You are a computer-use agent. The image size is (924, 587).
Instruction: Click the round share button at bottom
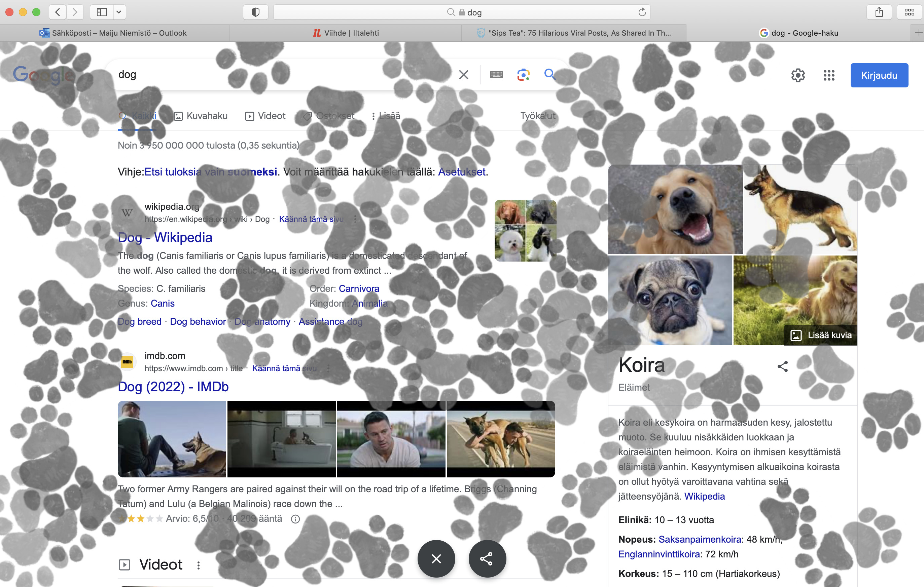point(487,559)
